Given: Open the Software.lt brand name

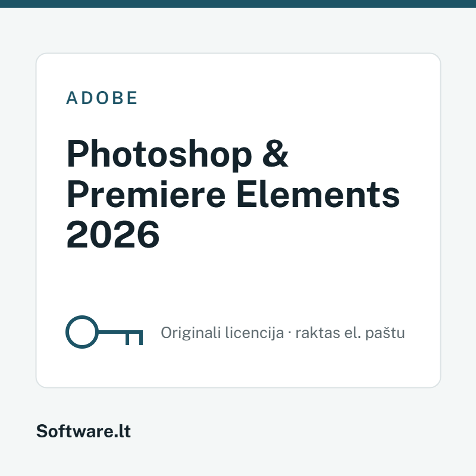Looking at the screenshot, I should click(83, 431).
